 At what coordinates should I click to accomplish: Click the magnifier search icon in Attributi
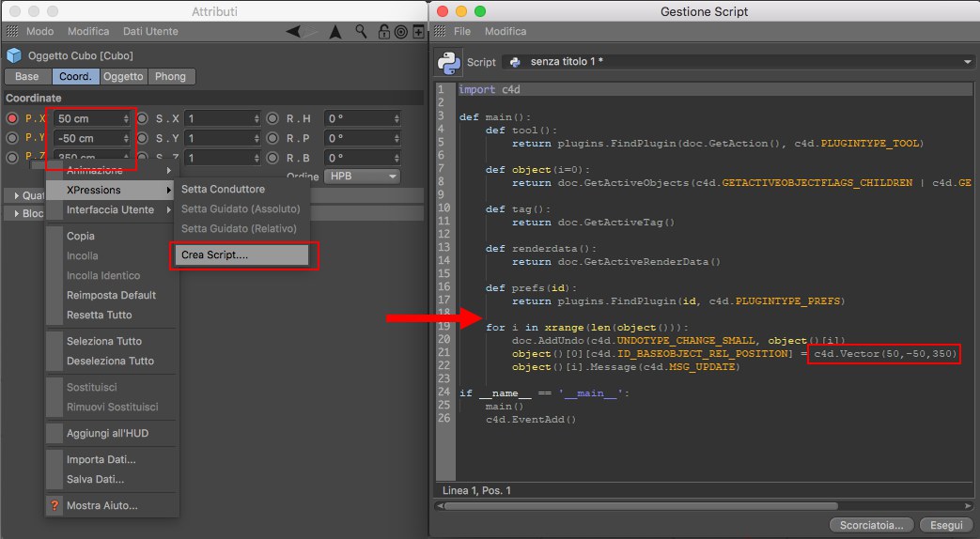[x=361, y=31]
